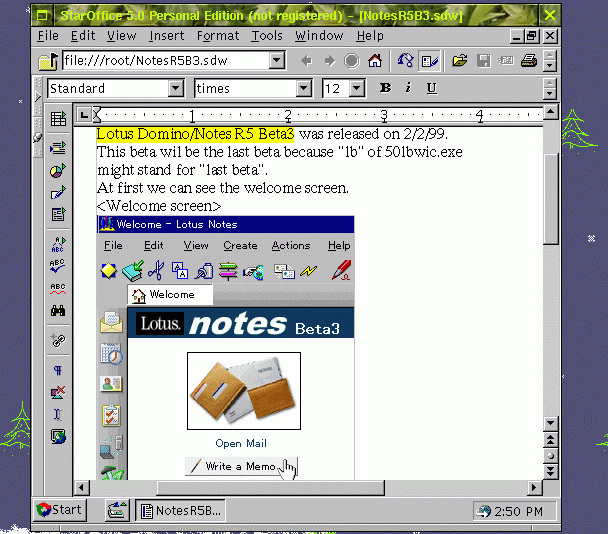Screen dimensions: 608x534
Task: Toggle Nonprinting characters paragraph mark icon
Action: [x=58, y=370]
